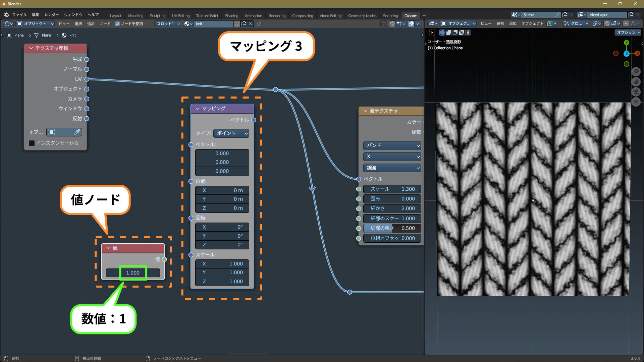This screenshot has width=644, height=362.
Task: Click the pin icon next to knit material
Action: click(259, 24)
